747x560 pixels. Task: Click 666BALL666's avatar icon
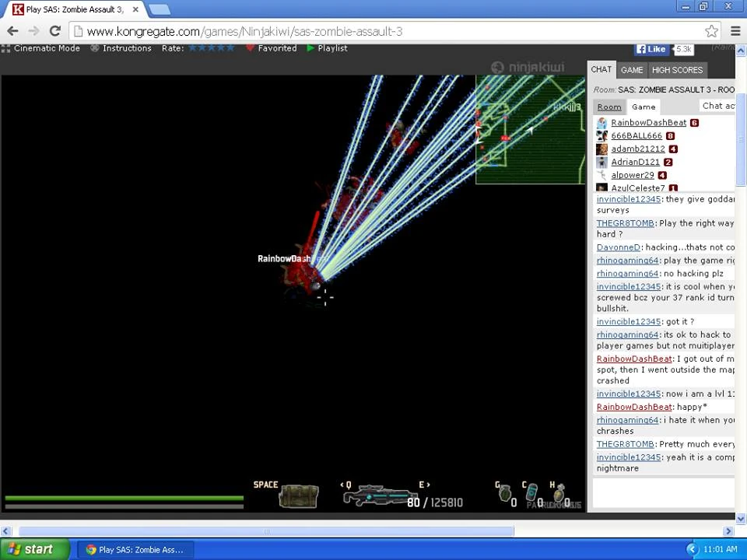click(601, 135)
